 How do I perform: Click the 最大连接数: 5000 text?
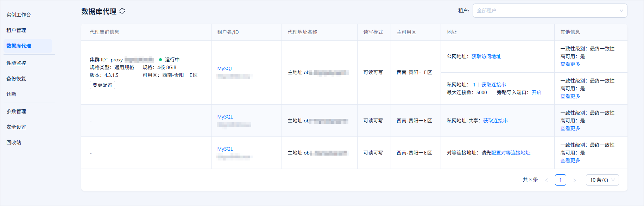tap(467, 92)
